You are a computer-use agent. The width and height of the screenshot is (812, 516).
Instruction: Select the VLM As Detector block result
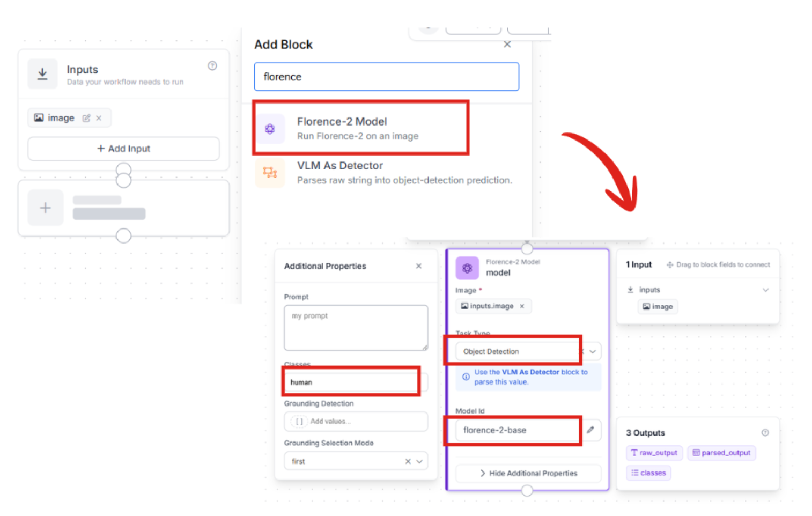386,173
